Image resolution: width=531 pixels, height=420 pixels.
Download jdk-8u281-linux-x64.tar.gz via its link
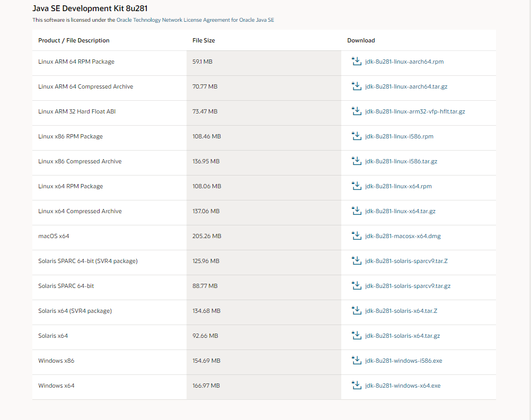(x=400, y=211)
